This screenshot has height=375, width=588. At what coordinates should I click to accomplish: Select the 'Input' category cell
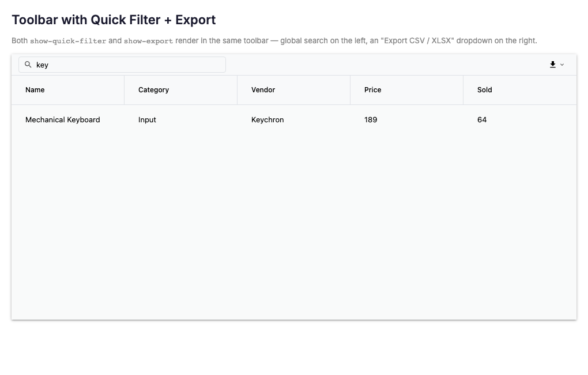[x=181, y=120]
